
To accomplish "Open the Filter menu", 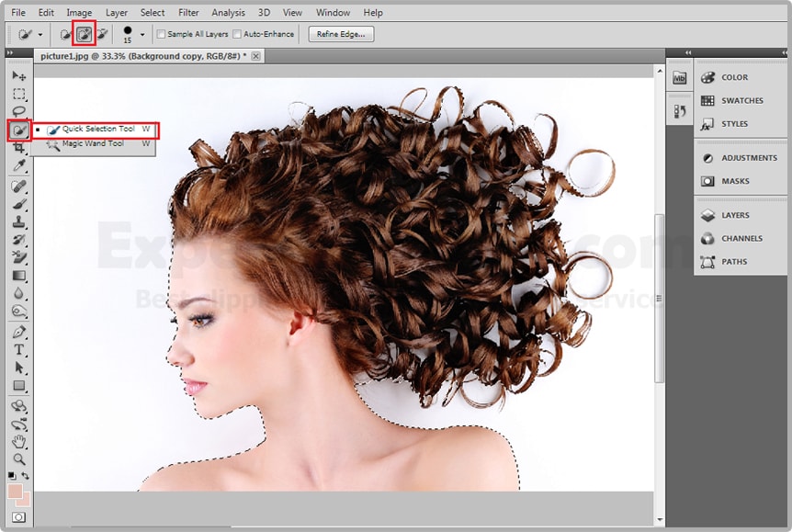I will (x=188, y=13).
